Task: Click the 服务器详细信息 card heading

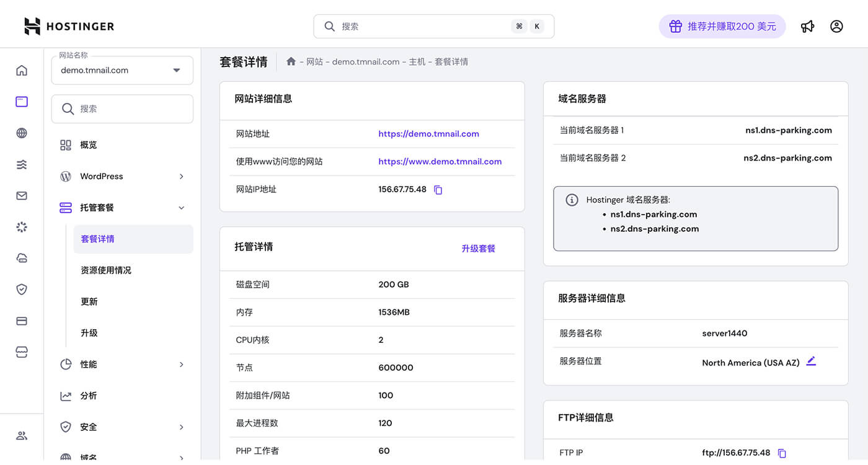Action: pos(591,298)
